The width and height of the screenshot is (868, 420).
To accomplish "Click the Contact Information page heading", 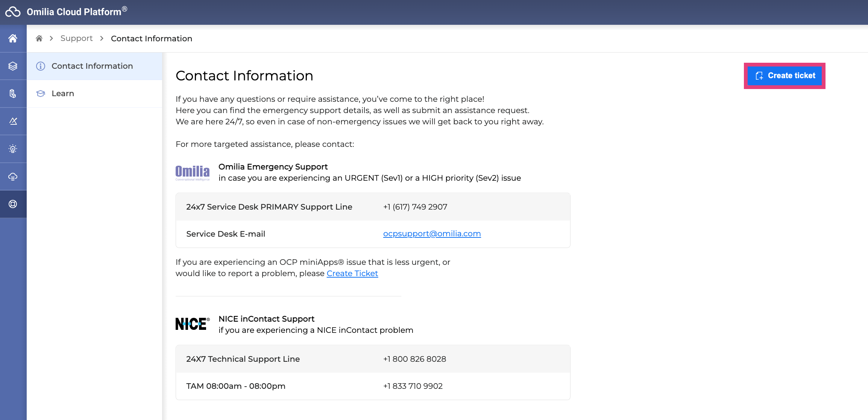I will tap(244, 76).
